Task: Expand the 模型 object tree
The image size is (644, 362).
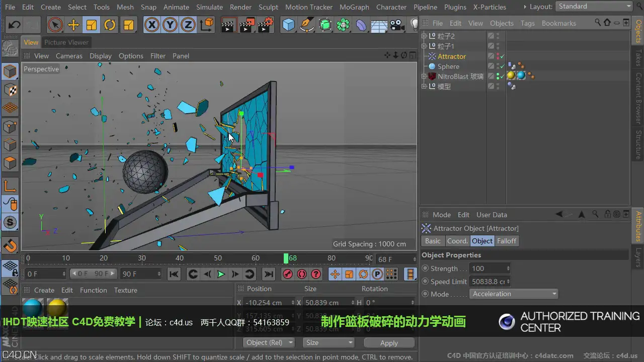Action: (424, 86)
